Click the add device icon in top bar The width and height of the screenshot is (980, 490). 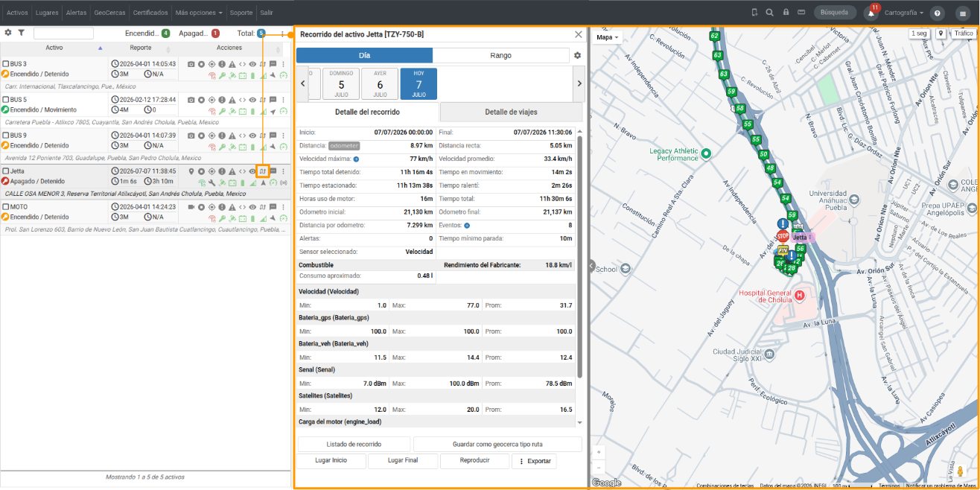(x=754, y=13)
